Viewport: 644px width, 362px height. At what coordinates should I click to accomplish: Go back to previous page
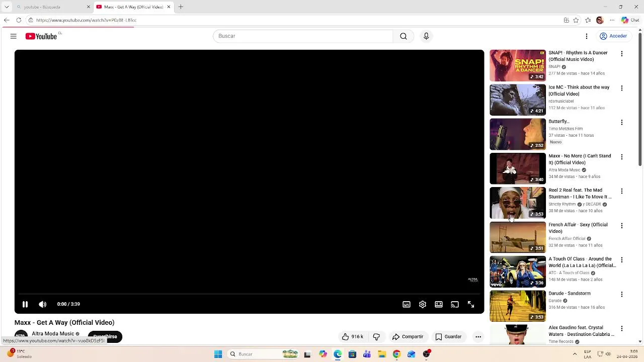[x=7, y=20]
